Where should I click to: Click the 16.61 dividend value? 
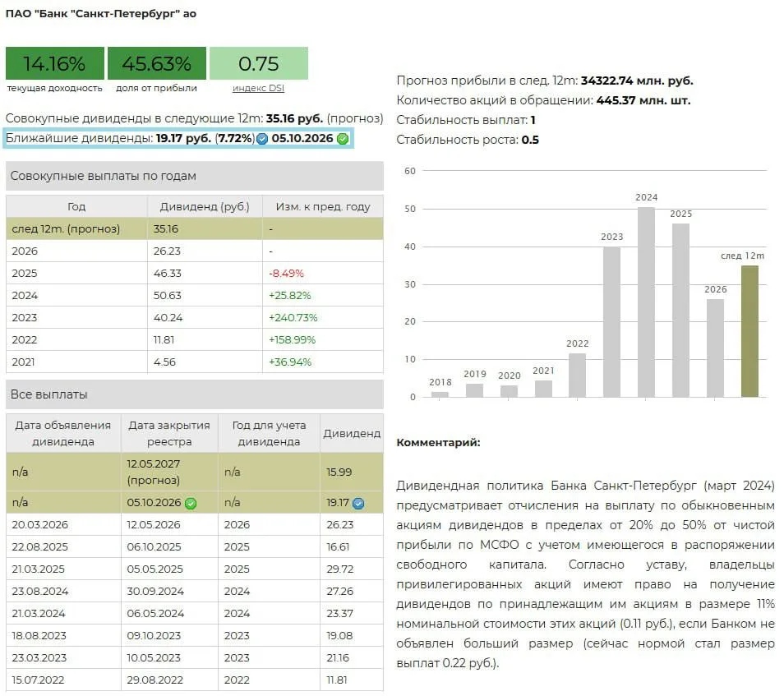338,547
